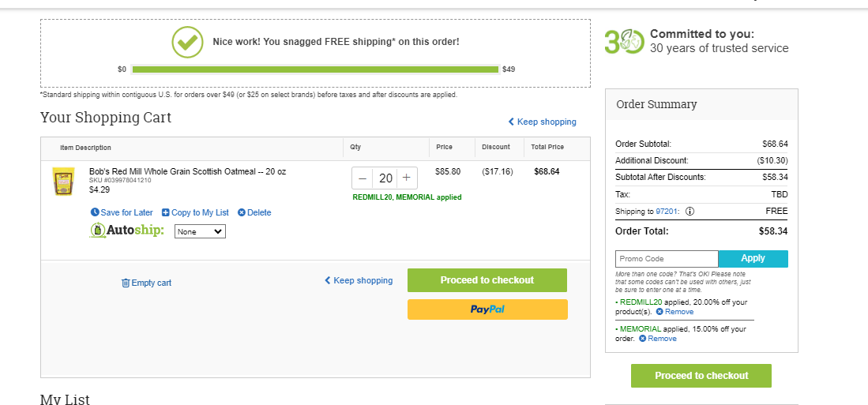Decrease oatmeal quantity with minus button
This screenshot has width=868, height=405.
363,178
